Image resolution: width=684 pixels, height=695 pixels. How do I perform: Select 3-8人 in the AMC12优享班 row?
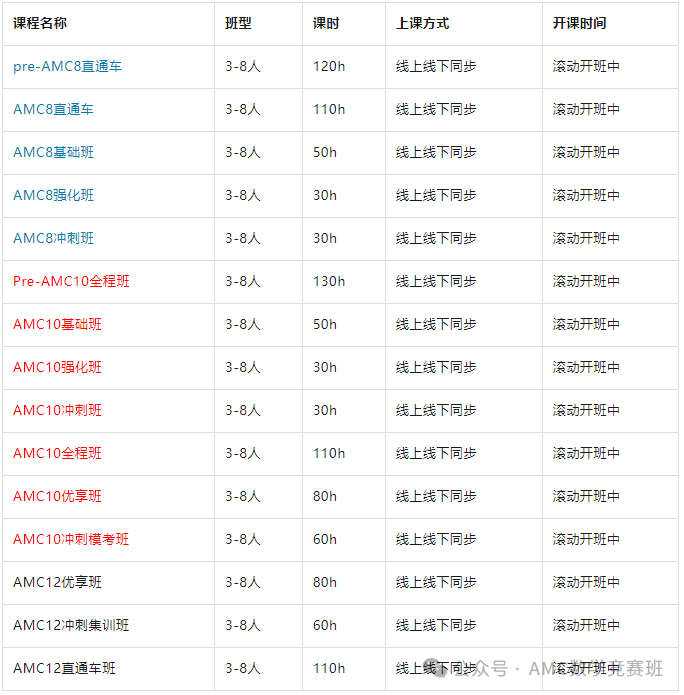[243, 582]
